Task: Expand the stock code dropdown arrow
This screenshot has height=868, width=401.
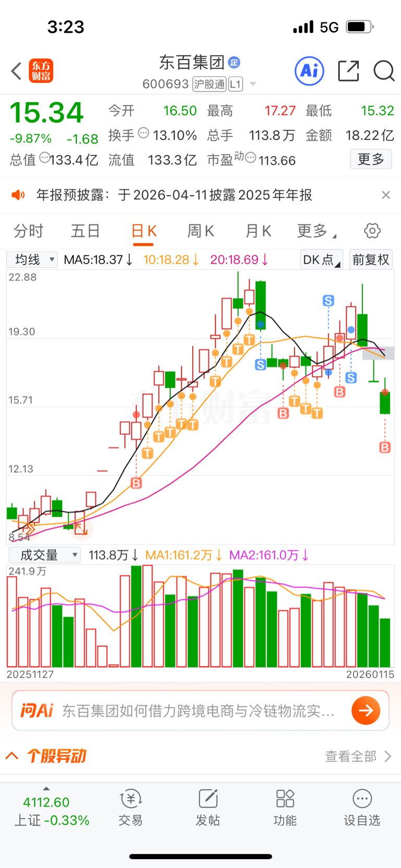Action: 253,84
